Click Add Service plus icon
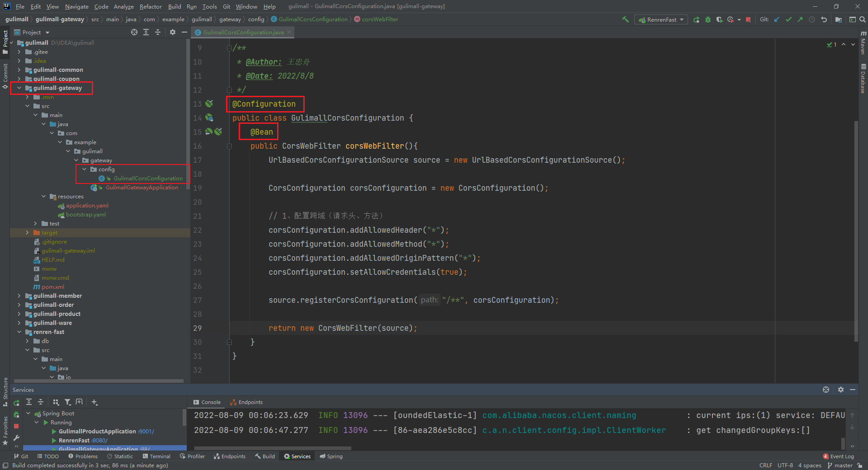The height and width of the screenshot is (470, 868). click(x=94, y=402)
